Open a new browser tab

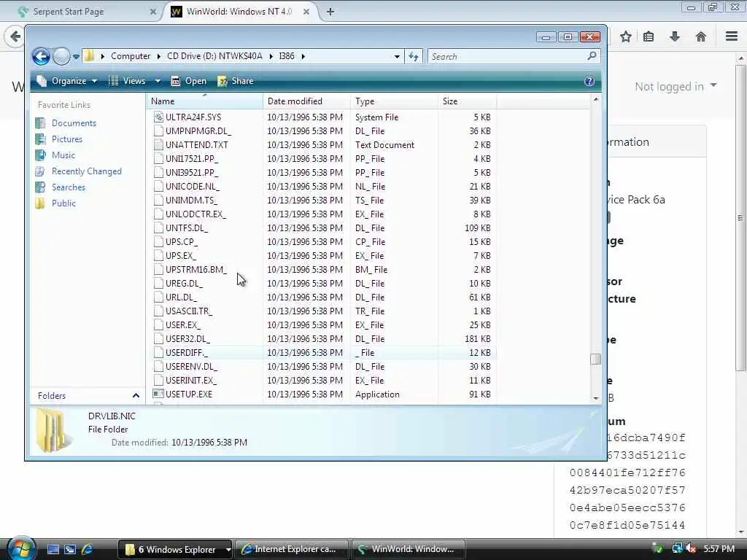click(330, 12)
